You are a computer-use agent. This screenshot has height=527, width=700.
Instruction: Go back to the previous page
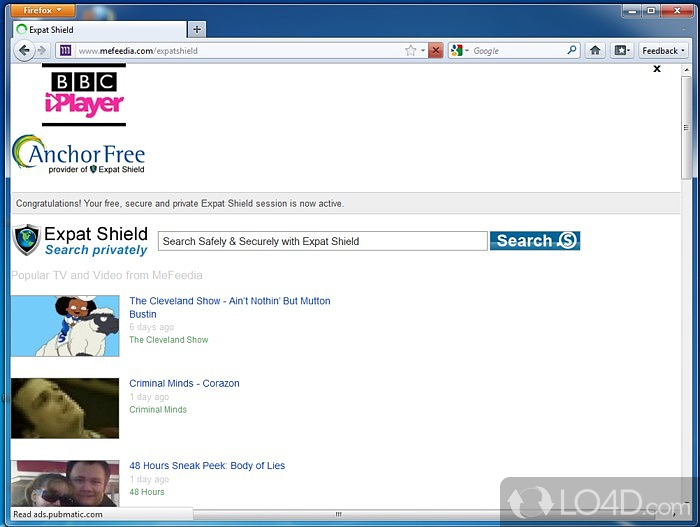(x=24, y=50)
